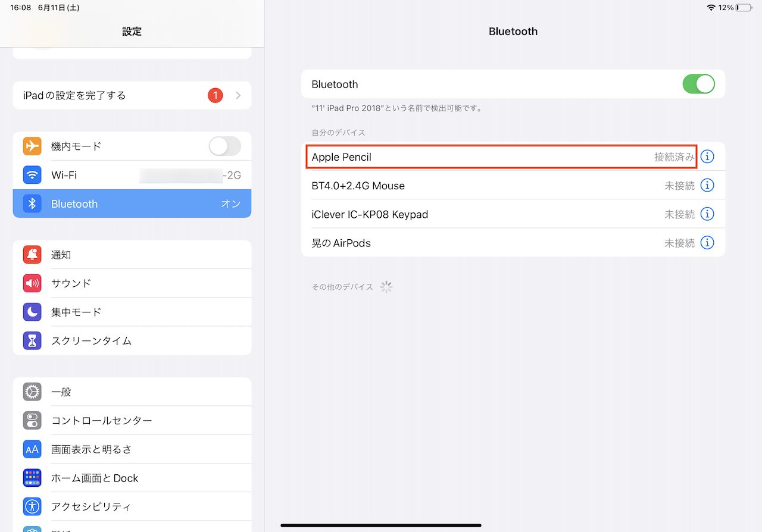Tap 未接続 status for iClever Keypad
The image size is (762, 532).
click(680, 214)
